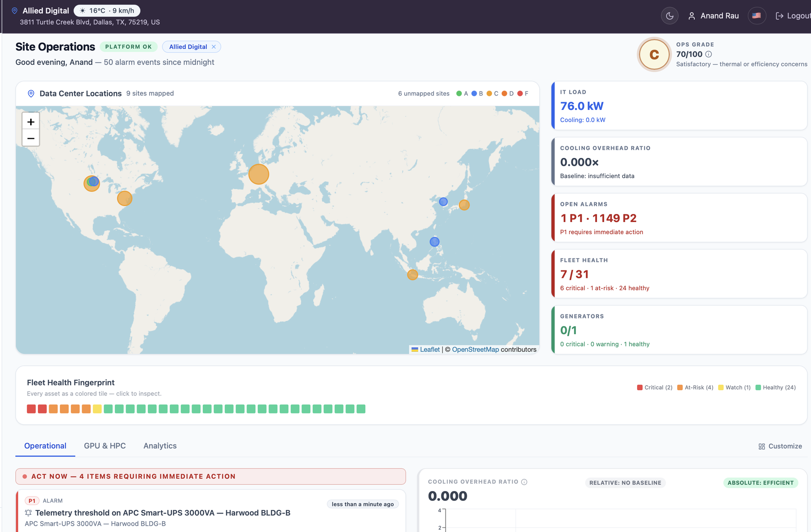Click the red grade F legend dot
The image size is (811, 532).
pyautogui.click(x=520, y=94)
